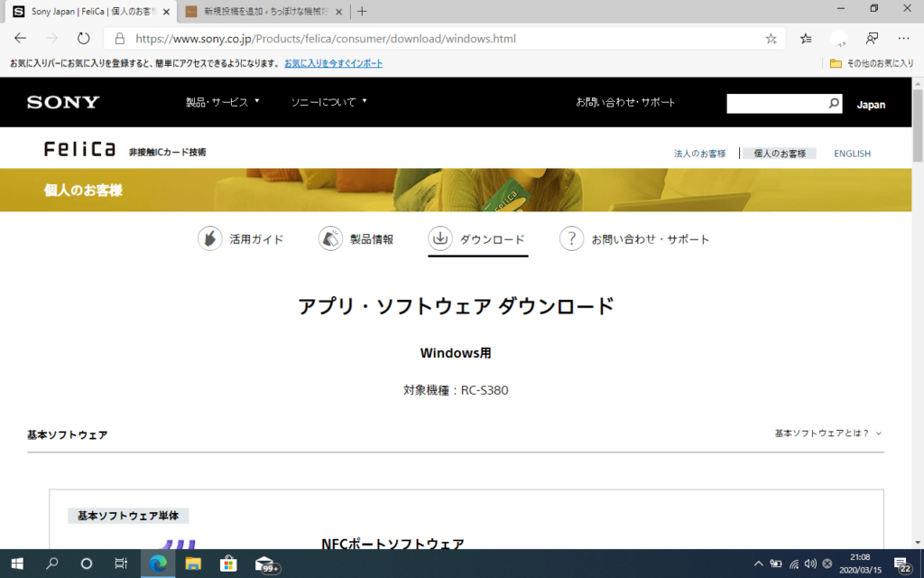Select 個人のお客様 section tab
The width and height of the screenshot is (924, 578).
click(780, 154)
